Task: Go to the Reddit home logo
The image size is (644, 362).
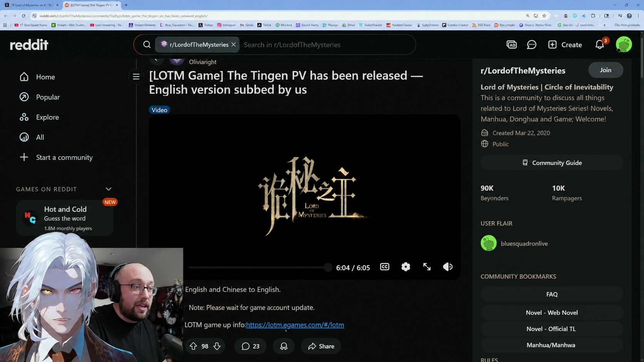Action: pos(29,45)
